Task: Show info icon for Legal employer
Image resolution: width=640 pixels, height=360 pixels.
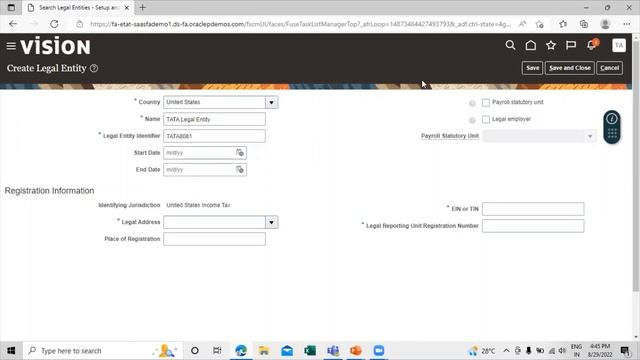Action: point(472,120)
